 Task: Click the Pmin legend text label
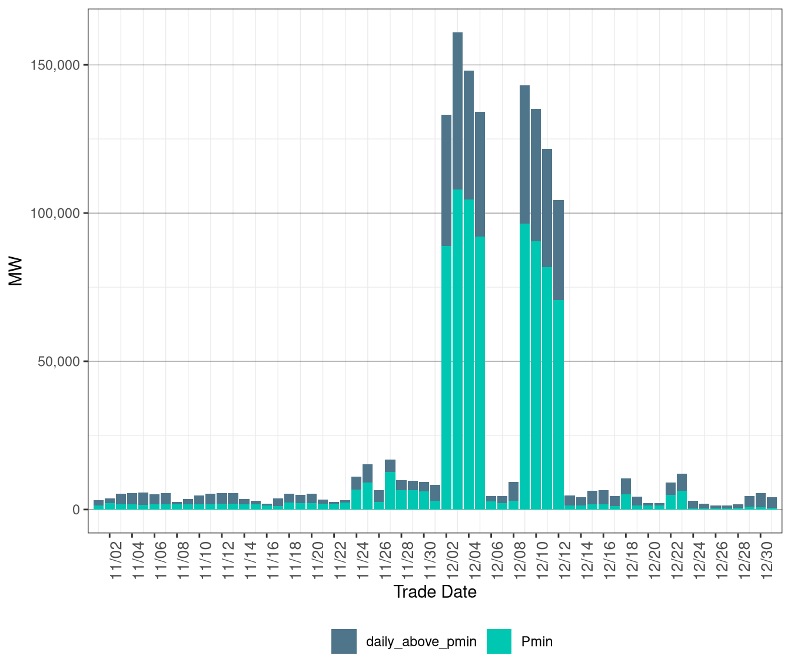tap(537, 641)
